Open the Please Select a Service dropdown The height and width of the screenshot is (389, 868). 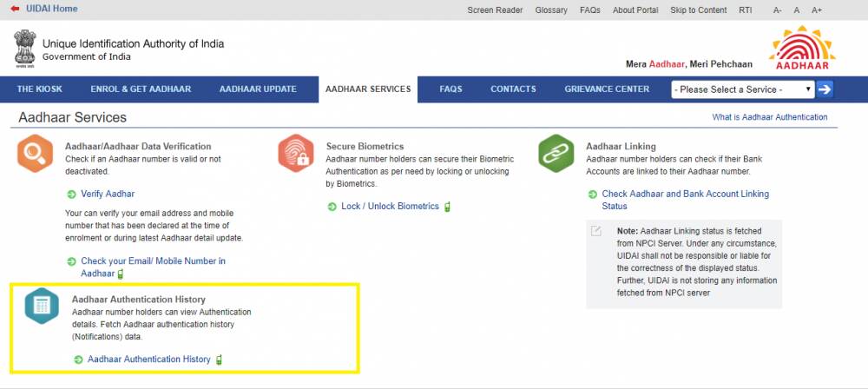742,89
